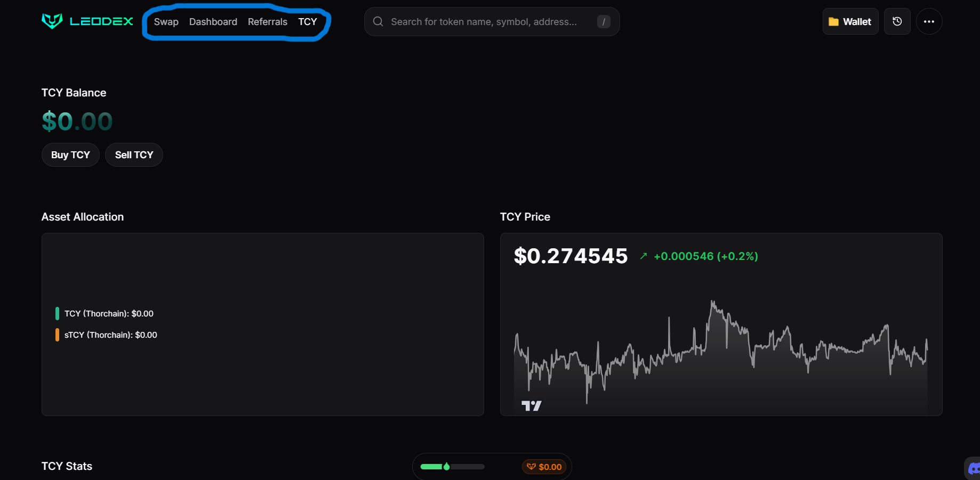
Task: Open the three-dot more options menu
Action: pyautogui.click(x=929, y=22)
